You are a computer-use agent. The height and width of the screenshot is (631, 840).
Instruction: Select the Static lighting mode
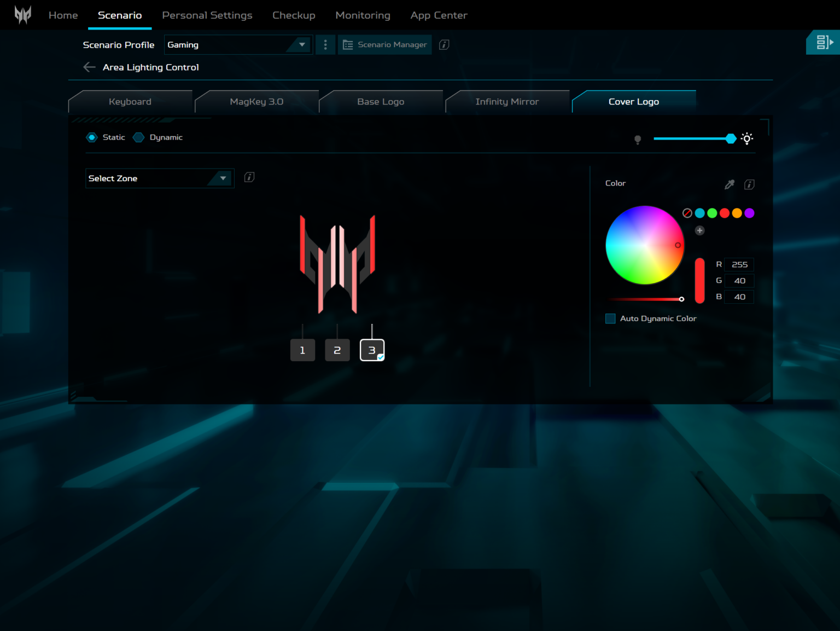tap(92, 137)
